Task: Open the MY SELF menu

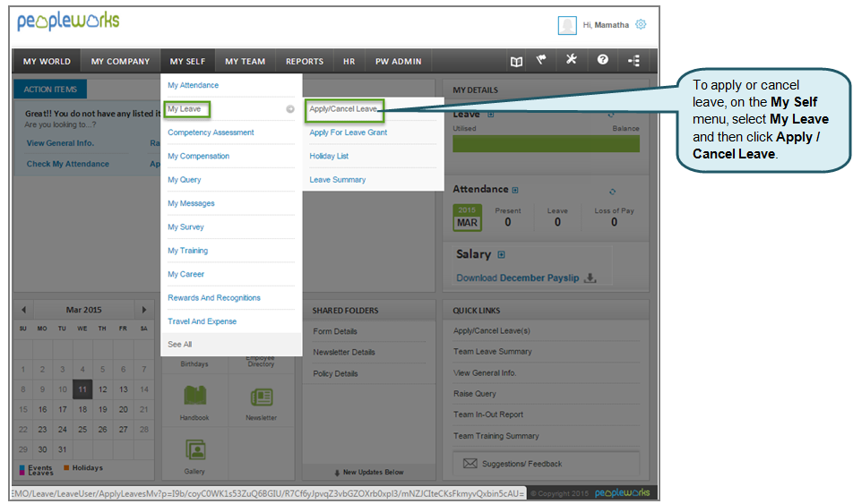Action: (187, 62)
